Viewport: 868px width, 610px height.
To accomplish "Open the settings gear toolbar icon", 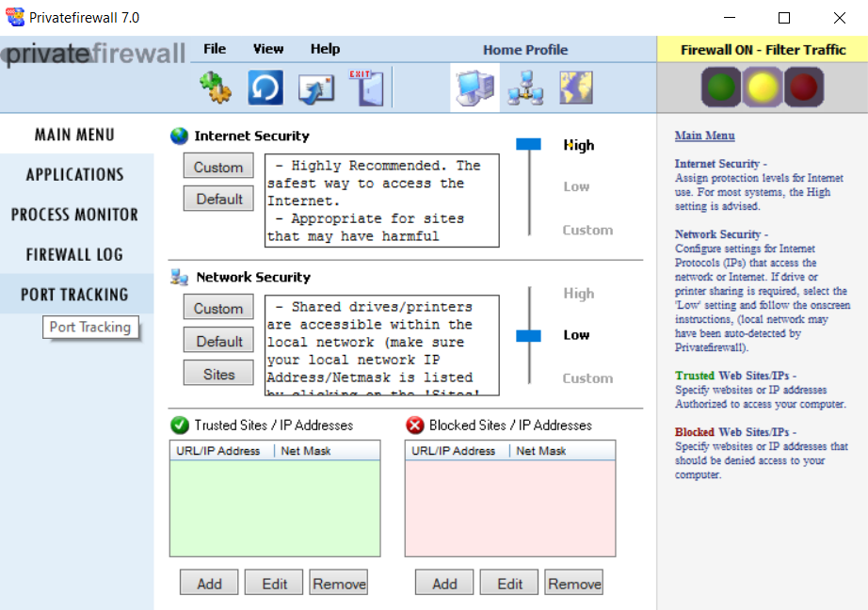I will (x=215, y=87).
